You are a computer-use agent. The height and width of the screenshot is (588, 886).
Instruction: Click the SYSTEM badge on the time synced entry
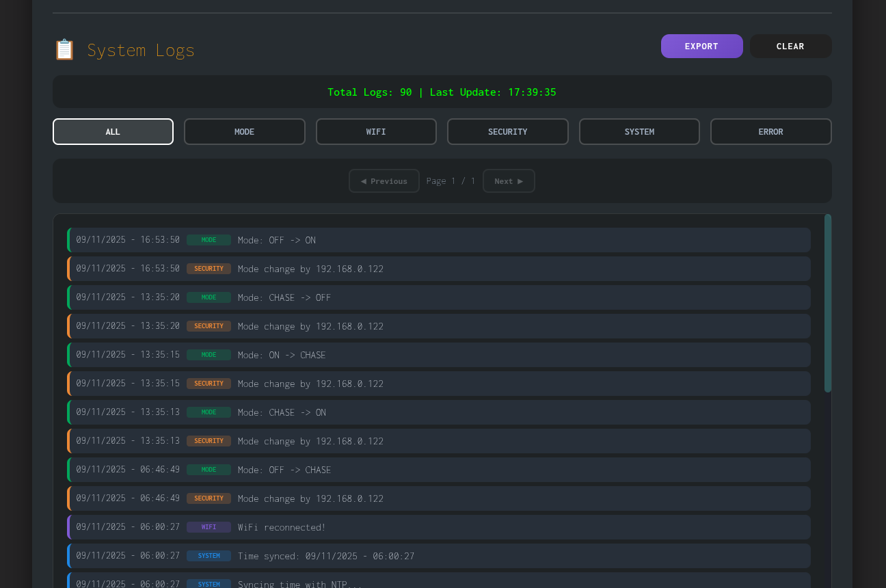pyautogui.click(x=209, y=556)
